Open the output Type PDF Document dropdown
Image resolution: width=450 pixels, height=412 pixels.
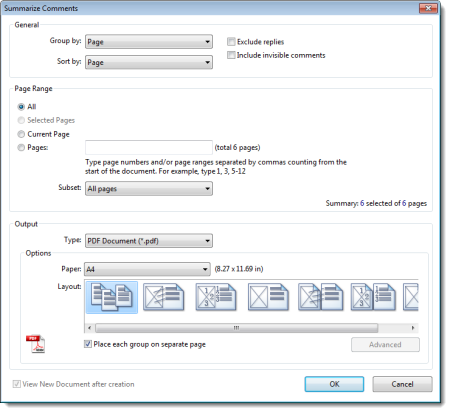[x=149, y=241]
